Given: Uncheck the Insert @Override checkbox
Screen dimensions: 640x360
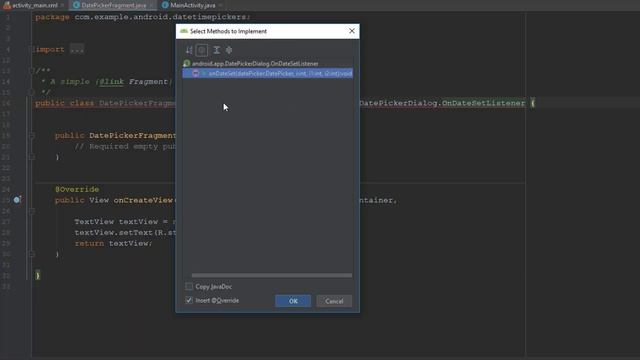Looking at the screenshot, I should (189, 300).
